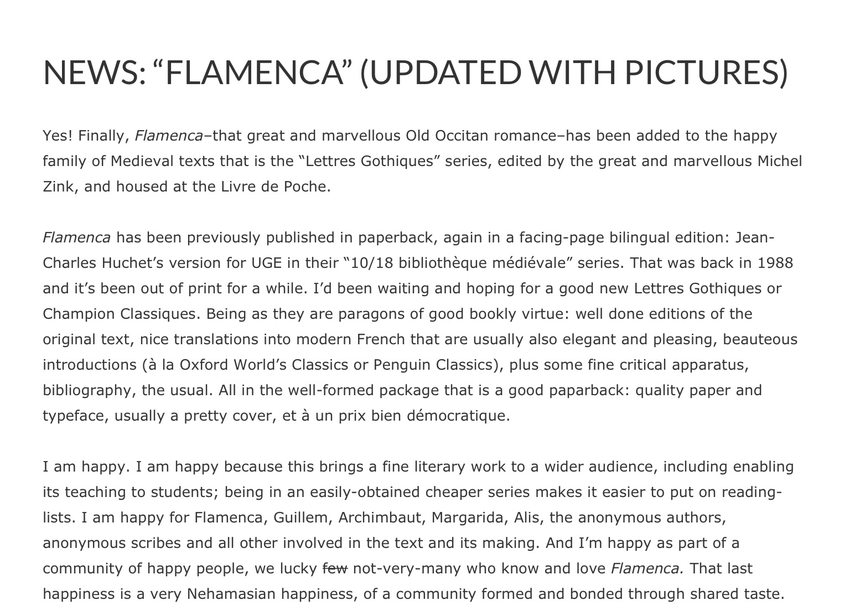The width and height of the screenshot is (850, 616).
Task: Click the words "Champion Classiques"
Action: click(120, 314)
